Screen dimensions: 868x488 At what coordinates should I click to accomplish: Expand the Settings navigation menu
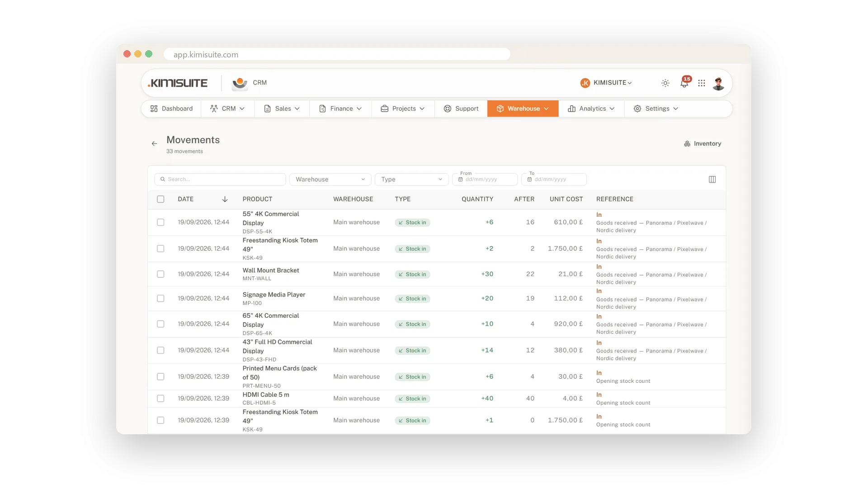(656, 109)
